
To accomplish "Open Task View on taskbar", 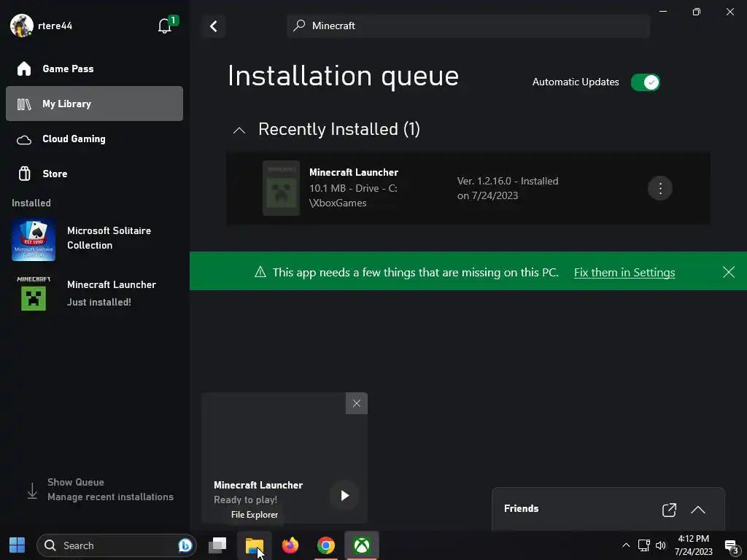I will 217,545.
